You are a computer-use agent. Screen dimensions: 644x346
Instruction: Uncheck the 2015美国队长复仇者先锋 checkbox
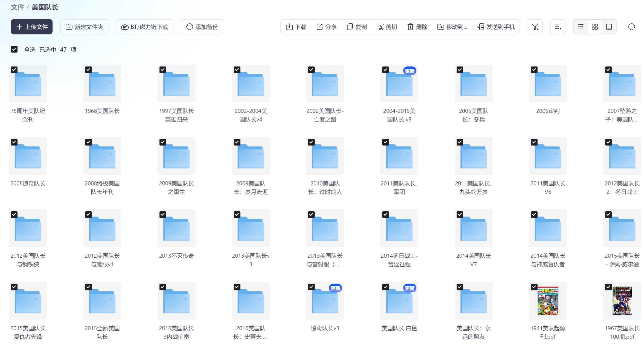point(14,287)
